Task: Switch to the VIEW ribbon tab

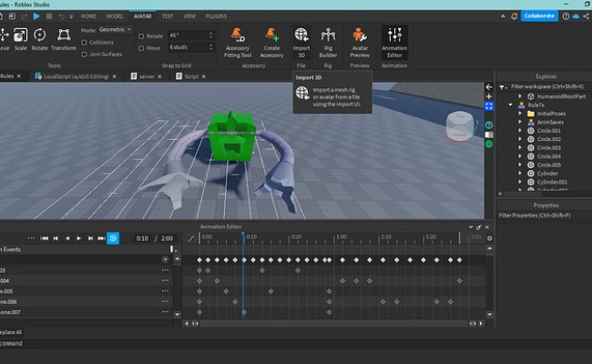Action: click(189, 16)
